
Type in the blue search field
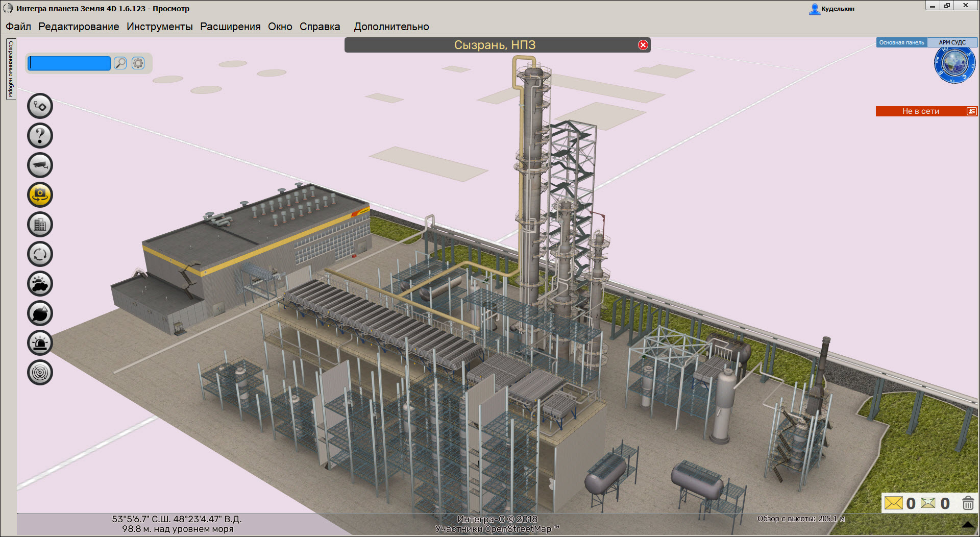(69, 63)
